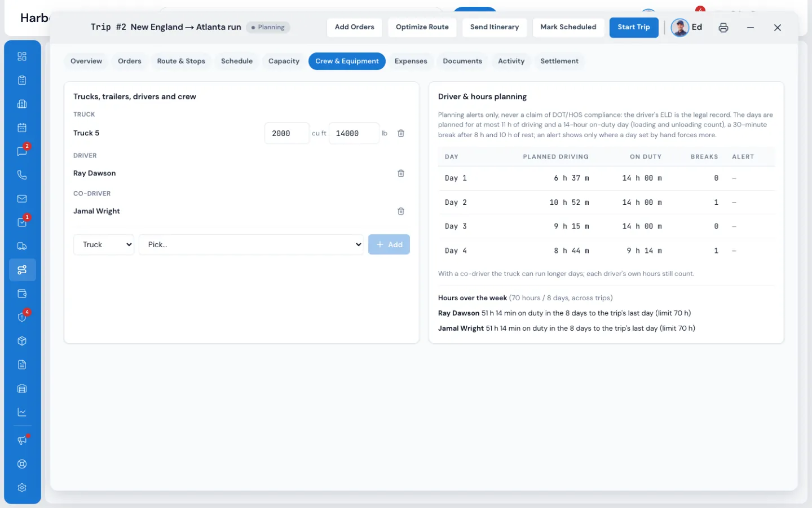Open the warehouse icon in sidebar
Viewport: 812px width, 508px height.
tap(22, 388)
